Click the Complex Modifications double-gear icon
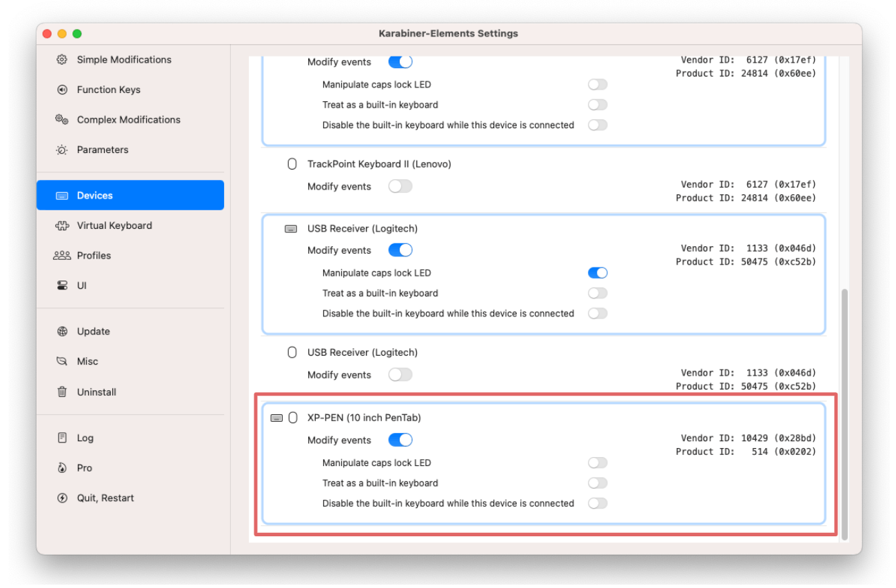The image size is (896, 588). 62,120
